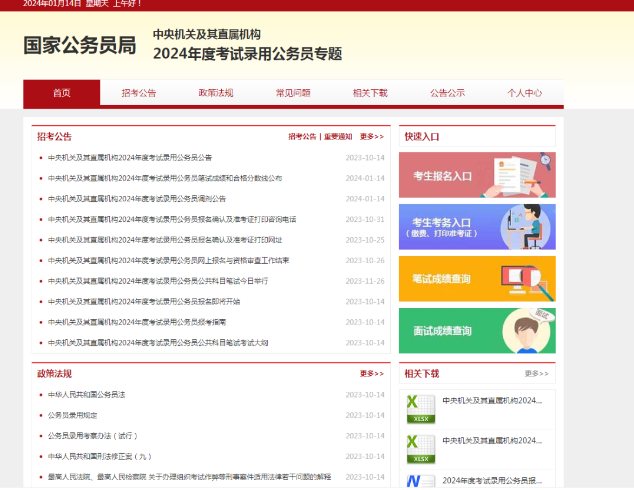Click the document illustration on 考生报名入口
Viewport: 634px width, 490px height.
click(517, 175)
